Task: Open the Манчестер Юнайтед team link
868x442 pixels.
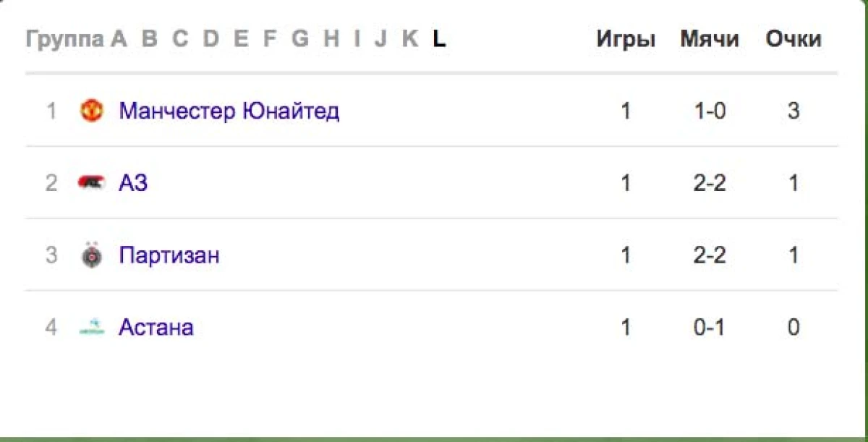Action: point(229,111)
